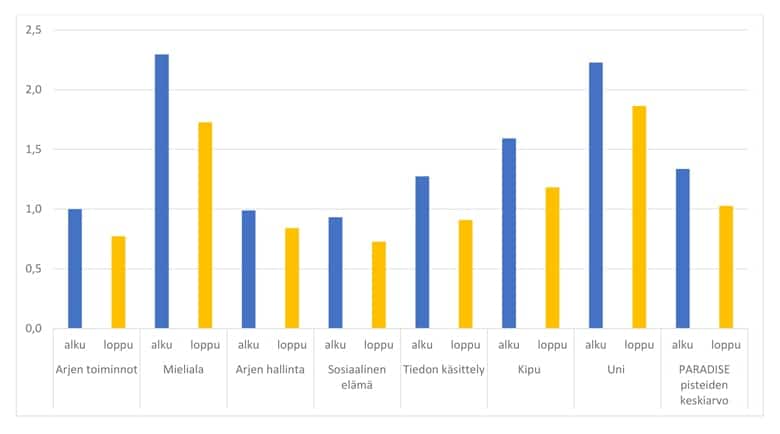Select the yellow bar for Arjen toiminnot

tap(118, 282)
